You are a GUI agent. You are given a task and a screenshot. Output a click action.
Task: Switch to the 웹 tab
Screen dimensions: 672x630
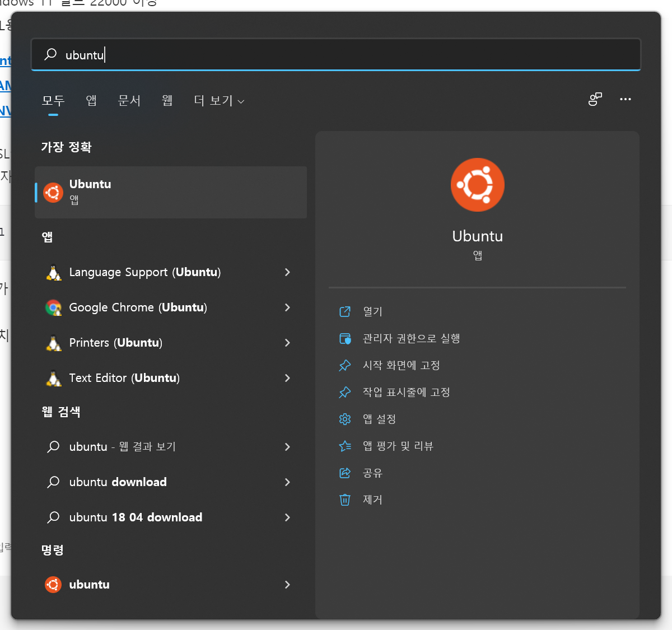click(x=167, y=100)
